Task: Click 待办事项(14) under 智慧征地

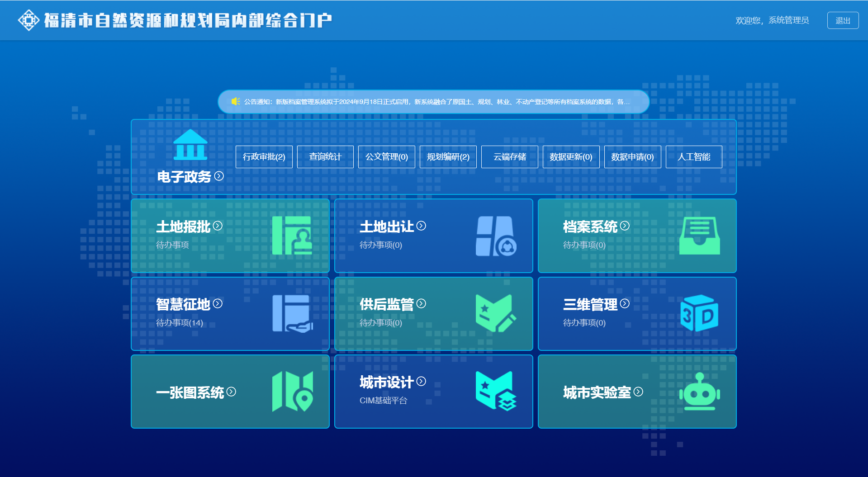Action: 180,323
